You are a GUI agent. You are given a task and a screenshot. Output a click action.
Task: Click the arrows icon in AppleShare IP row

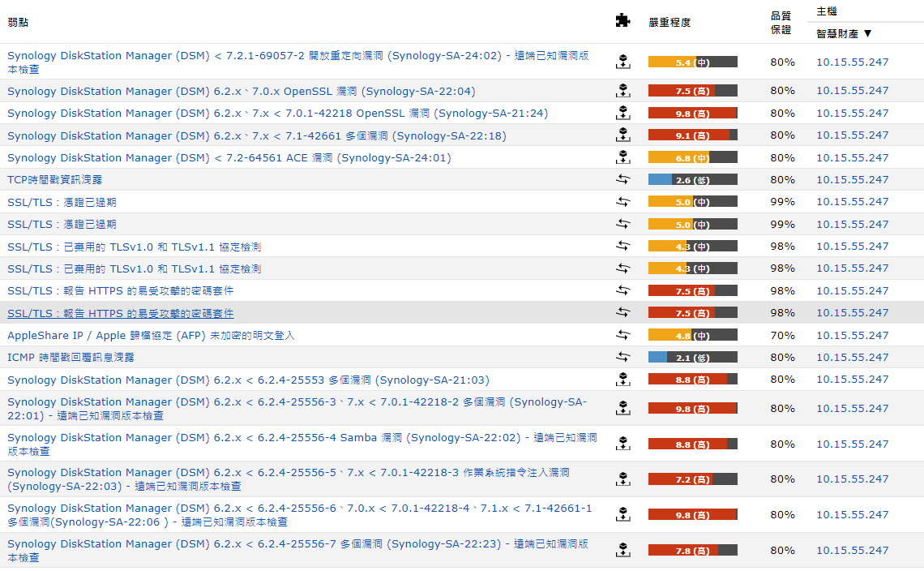click(x=622, y=335)
